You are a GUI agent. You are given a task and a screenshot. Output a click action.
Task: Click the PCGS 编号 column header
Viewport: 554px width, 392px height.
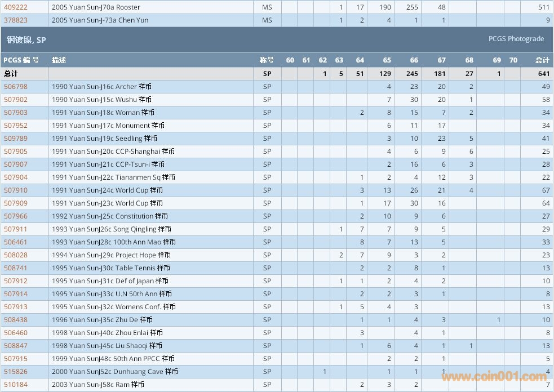pos(21,60)
